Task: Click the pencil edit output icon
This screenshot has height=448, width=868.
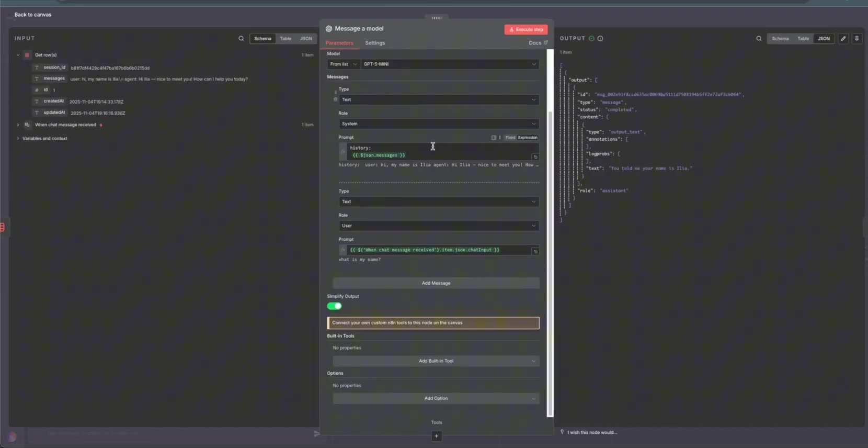Action: [843, 39]
